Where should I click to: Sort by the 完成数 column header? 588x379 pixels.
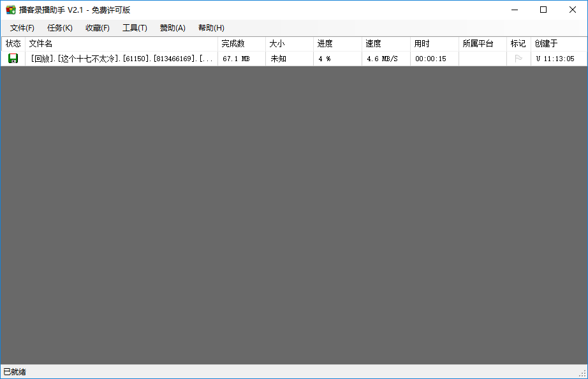(242, 44)
